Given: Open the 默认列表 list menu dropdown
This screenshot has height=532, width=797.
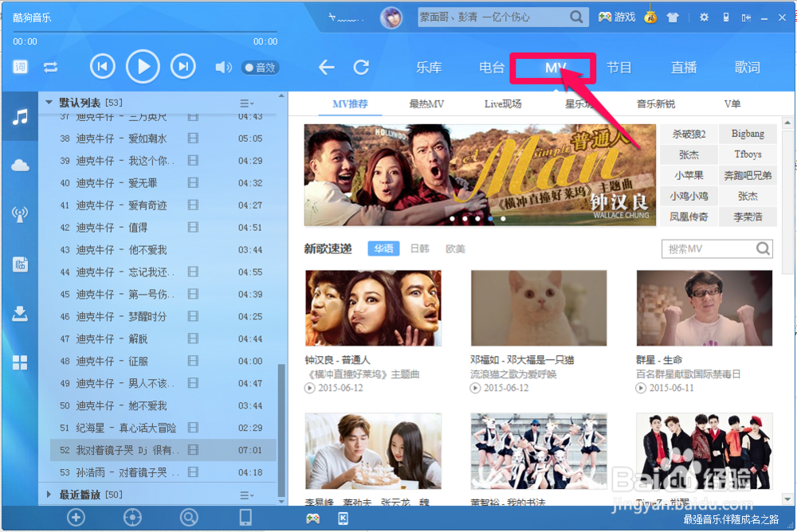Looking at the screenshot, I should [x=246, y=104].
